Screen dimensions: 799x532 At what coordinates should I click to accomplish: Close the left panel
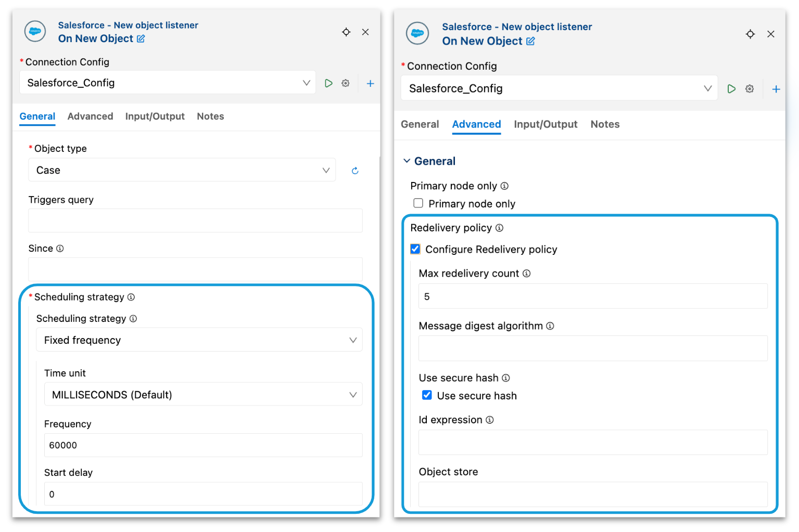(365, 32)
